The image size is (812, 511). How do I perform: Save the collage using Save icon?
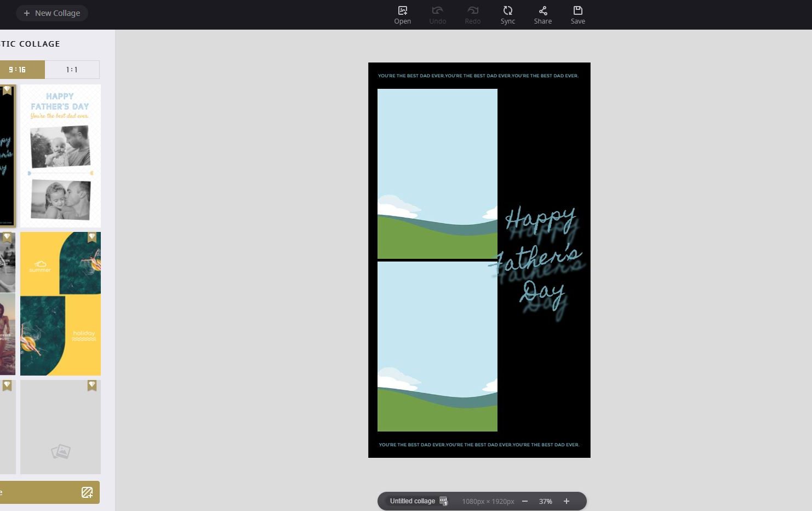577,11
